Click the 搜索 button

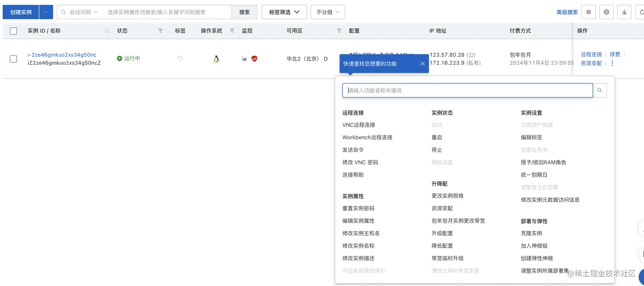[x=244, y=12]
